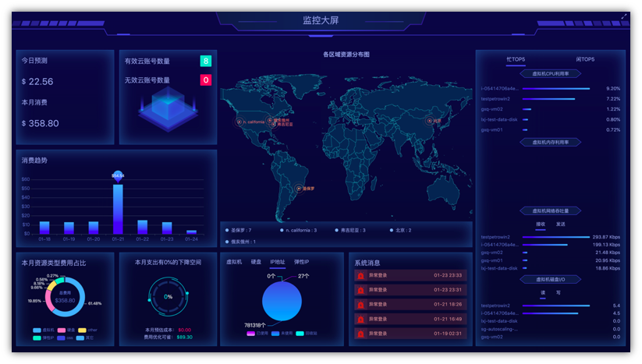The image size is (642, 364).
Task: Click the fullscreen toggle icon at top right
Action: tap(623, 16)
